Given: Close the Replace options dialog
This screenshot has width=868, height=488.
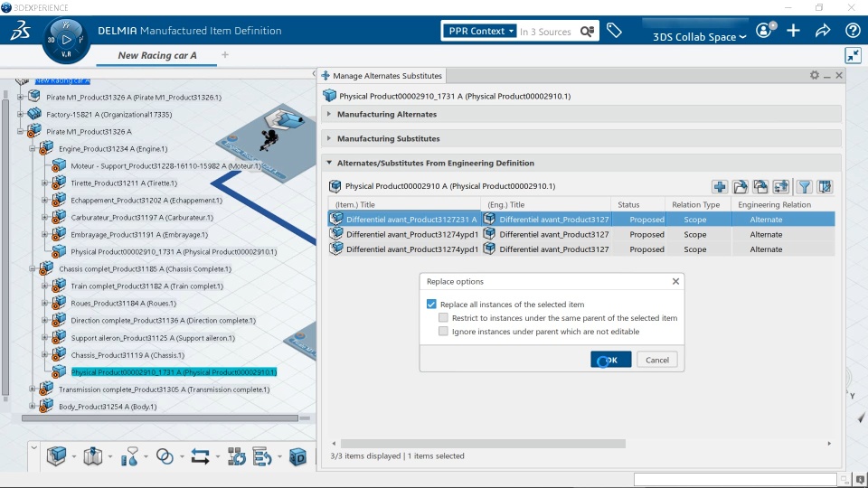Looking at the screenshot, I should [x=675, y=281].
